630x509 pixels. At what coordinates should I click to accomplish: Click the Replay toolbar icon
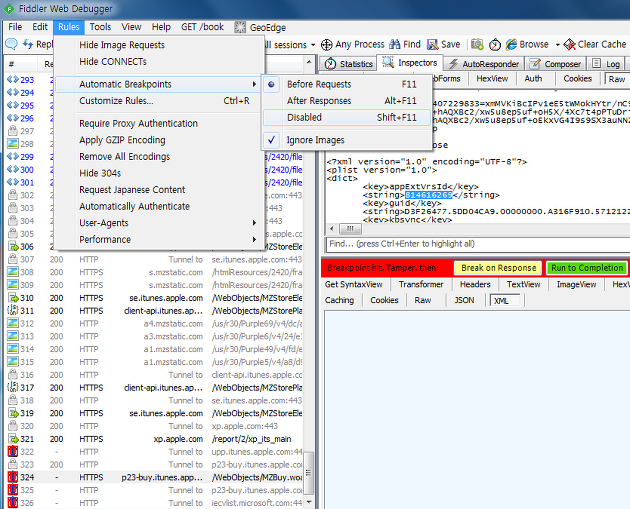coord(28,44)
